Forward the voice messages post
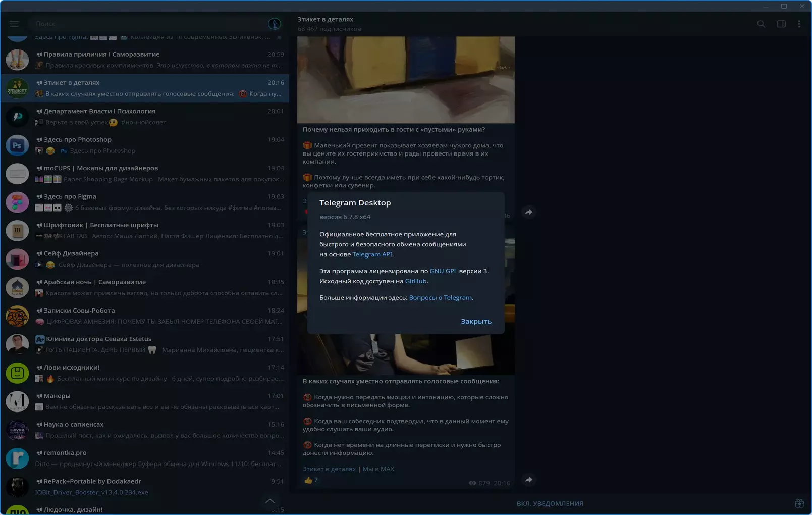 coord(528,480)
